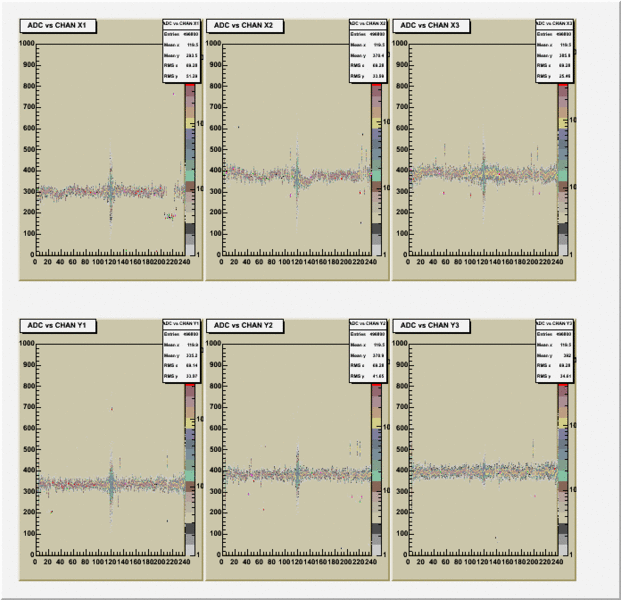The image size is (621, 600).
Task: Click the color palette bar of the X3 plot
Action: click(x=563, y=170)
